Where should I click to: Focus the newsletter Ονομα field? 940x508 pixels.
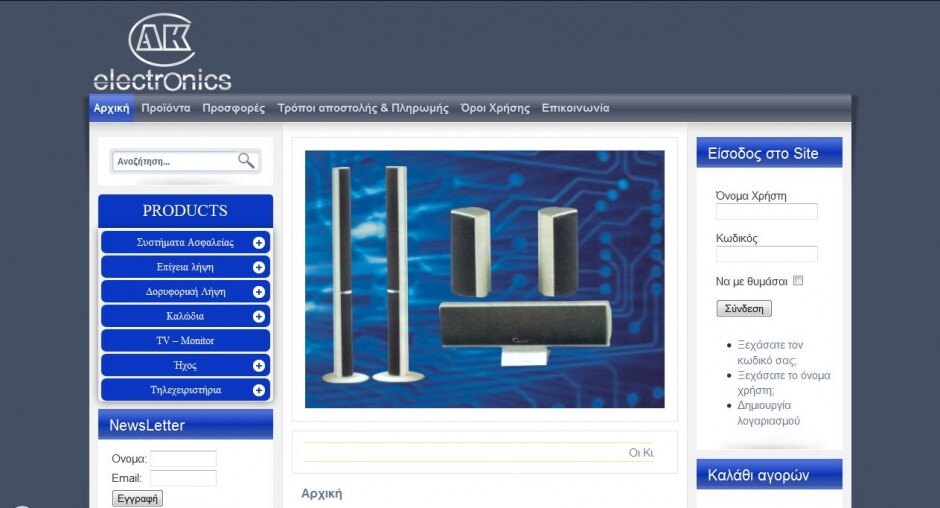click(x=183, y=459)
